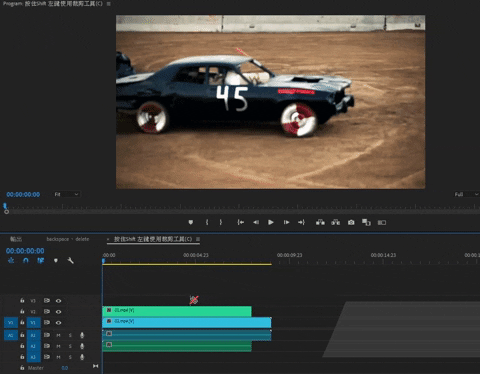
Task: Click the Lift button
Action: click(320, 222)
